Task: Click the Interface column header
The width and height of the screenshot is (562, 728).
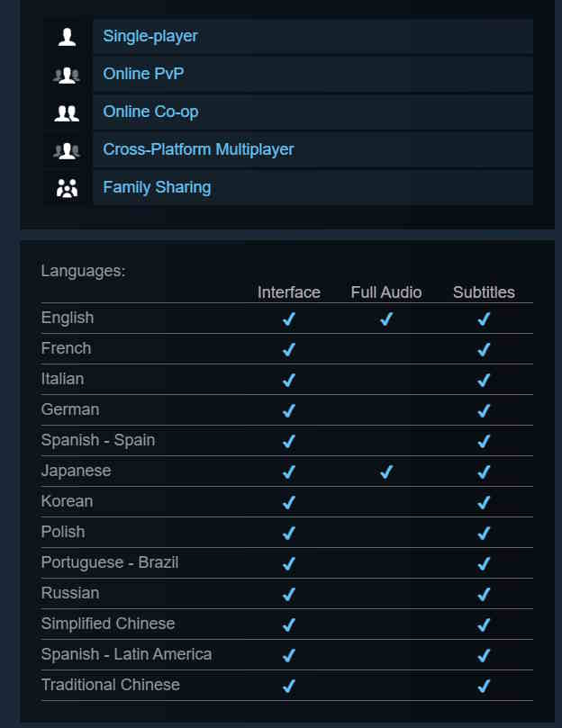Action: pos(289,292)
